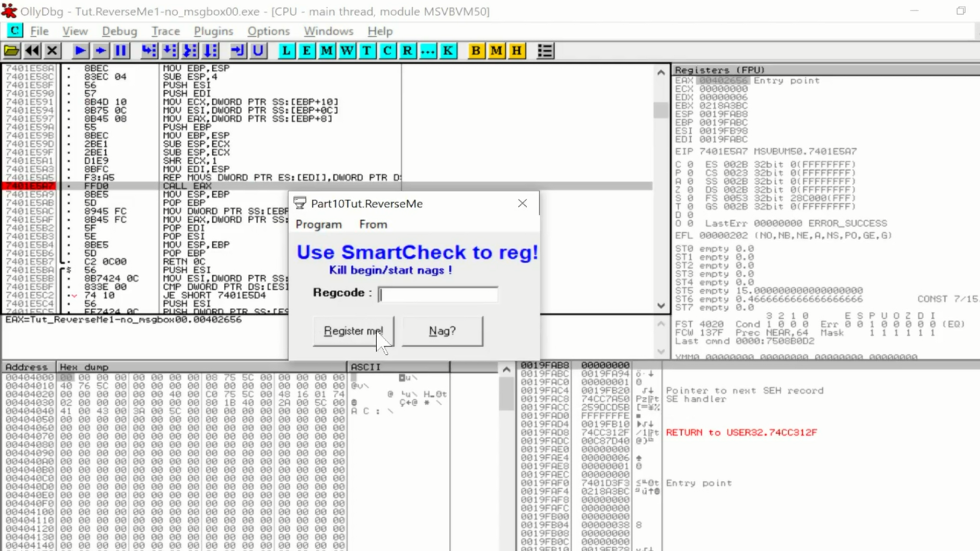
Task: Open From menu in ReverseMe dialog
Action: click(373, 224)
